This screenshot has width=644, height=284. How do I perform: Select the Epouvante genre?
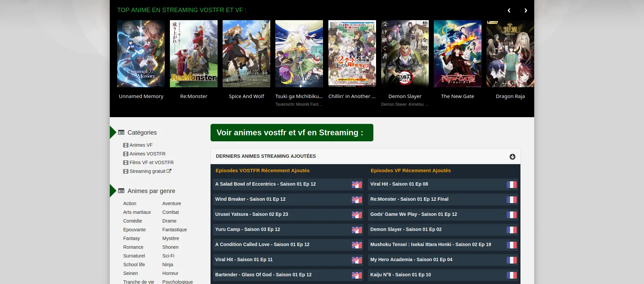(134, 230)
